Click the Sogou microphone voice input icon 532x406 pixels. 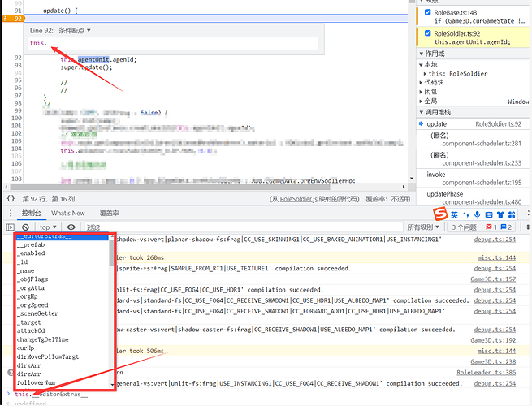click(x=477, y=214)
